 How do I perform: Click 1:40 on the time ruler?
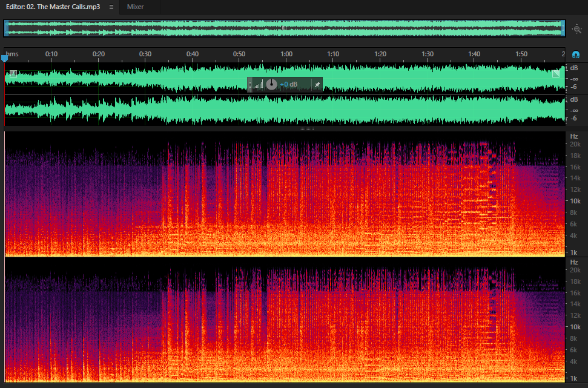tap(474, 54)
